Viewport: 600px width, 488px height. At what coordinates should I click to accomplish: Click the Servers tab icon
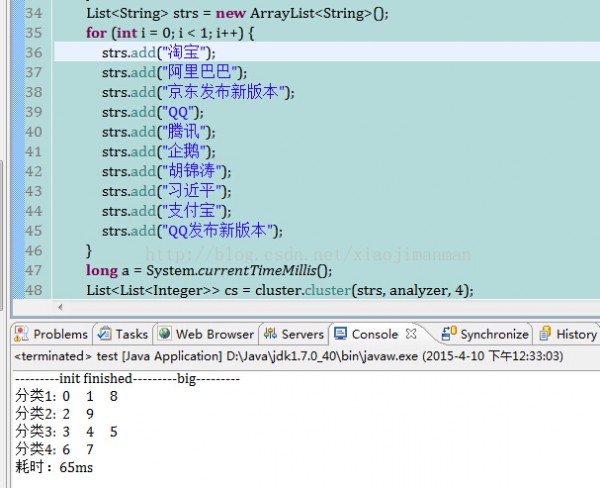click(270, 333)
